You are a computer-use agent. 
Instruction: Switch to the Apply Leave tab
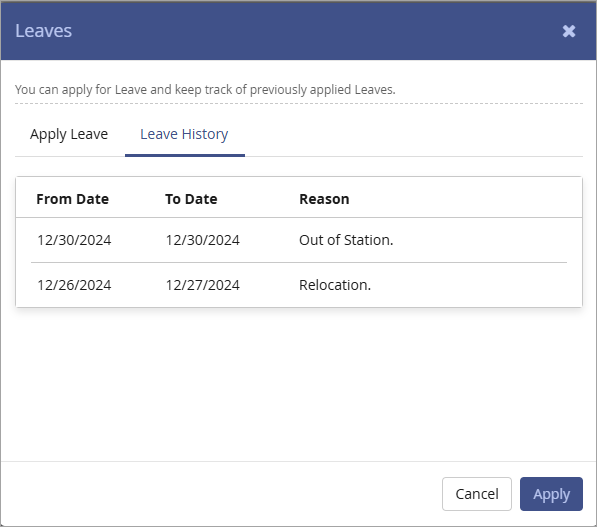pyautogui.click(x=69, y=134)
